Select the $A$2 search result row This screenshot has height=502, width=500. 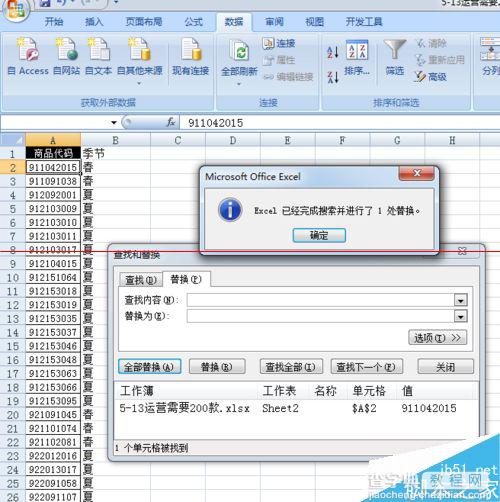(296, 408)
